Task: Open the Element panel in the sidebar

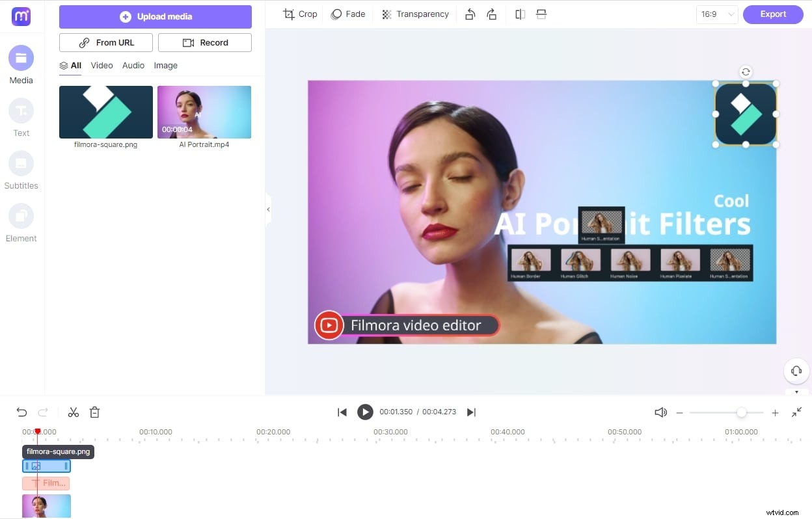Action: [x=21, y=223]
